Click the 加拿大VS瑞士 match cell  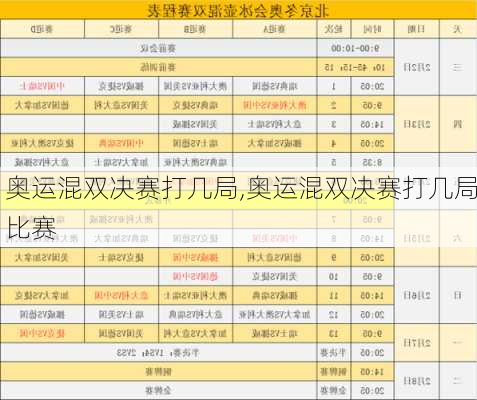(121, 162)
